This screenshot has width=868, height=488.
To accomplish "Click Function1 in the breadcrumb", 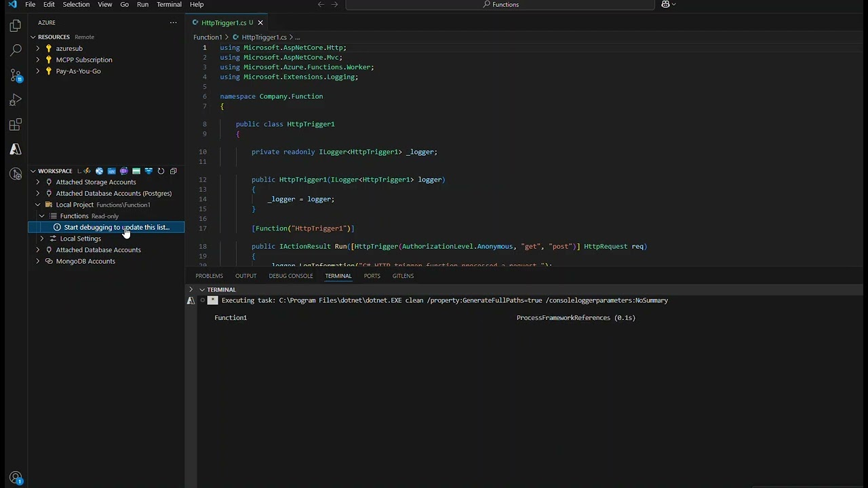I will [x=208, y=37].
